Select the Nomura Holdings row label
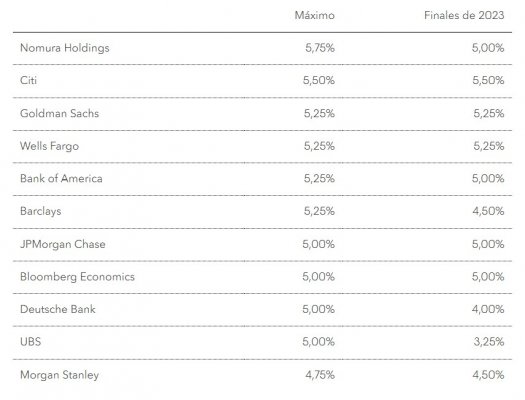Viewport: 525px width, 400px height. (x=65, y=48)
